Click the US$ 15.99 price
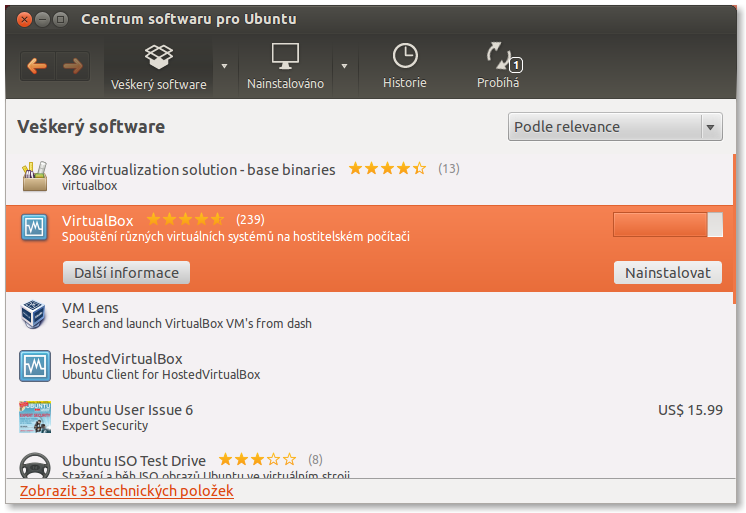This screenshot has width=746, height=513. click(x=690, y=410)
